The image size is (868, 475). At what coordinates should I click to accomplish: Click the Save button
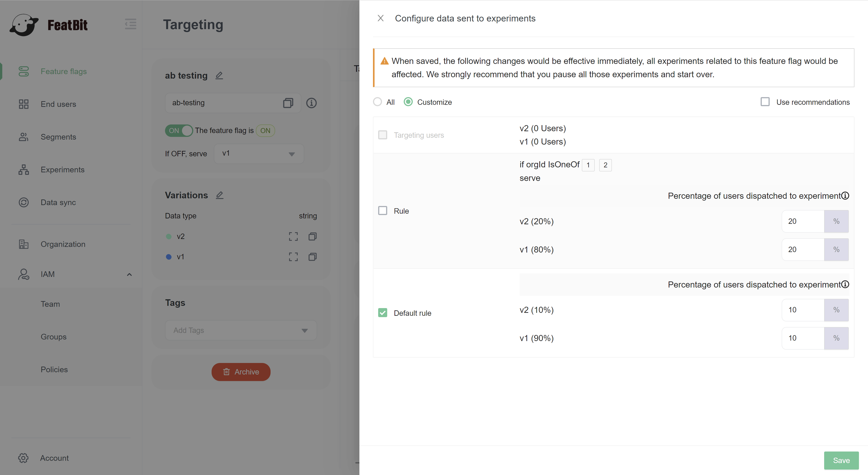(841, 460)
